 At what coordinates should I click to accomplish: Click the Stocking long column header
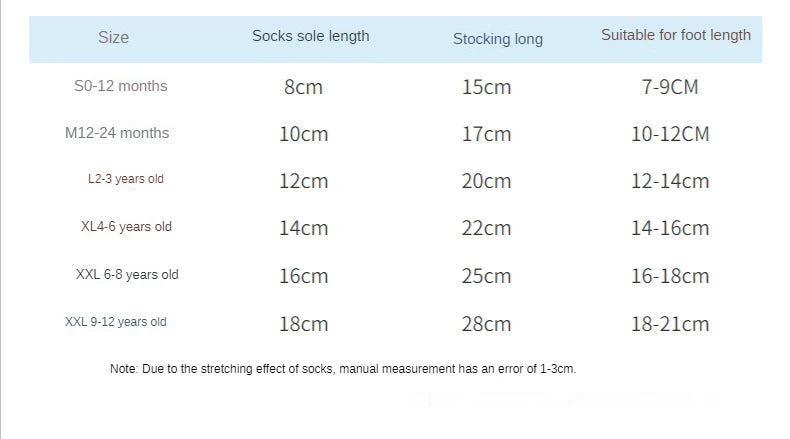tap(498, 39)
